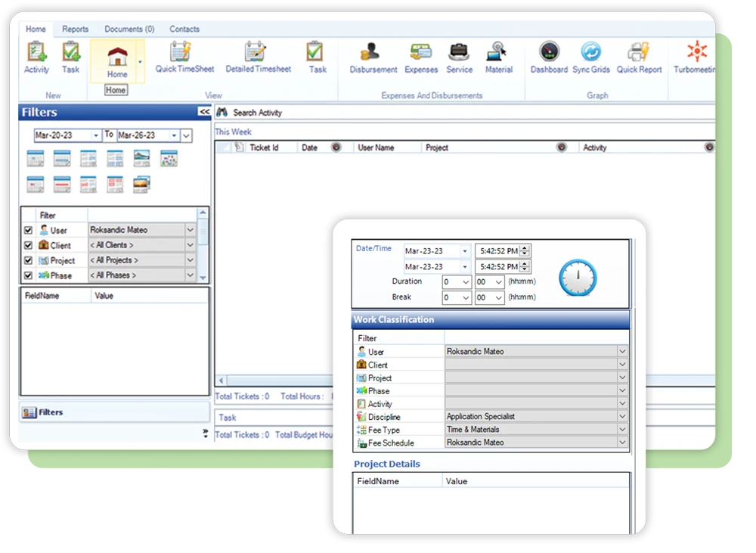The height and width of the screenshot is (553, 756).
Task: Open the Fee Type dropdown showing Time & Materials
Action: 622,429
